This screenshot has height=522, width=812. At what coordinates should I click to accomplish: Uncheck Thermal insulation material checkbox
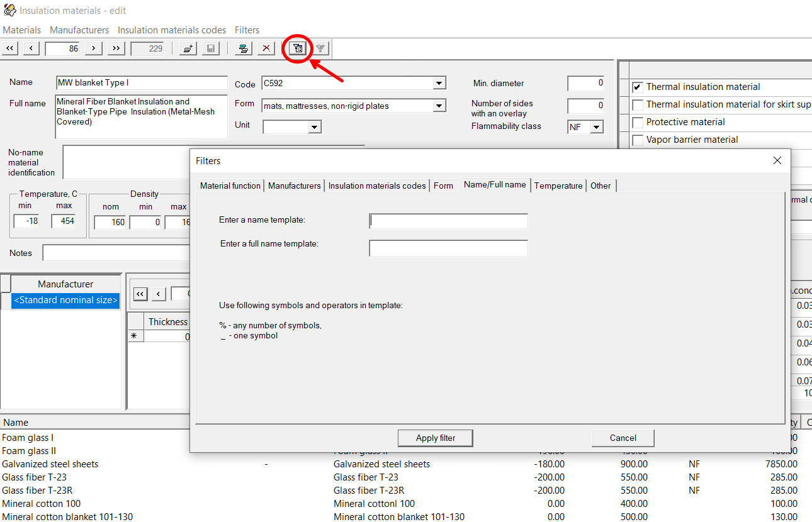tap(638, 87)
